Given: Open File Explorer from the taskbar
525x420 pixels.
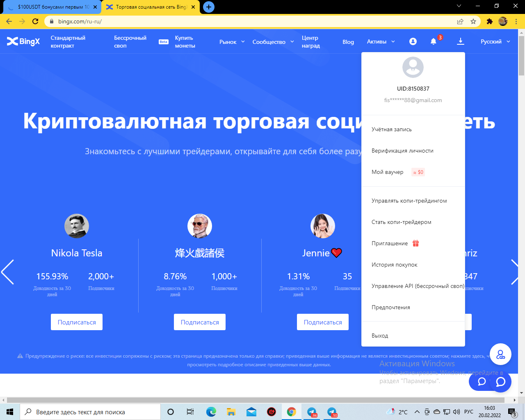Looking at the screenshot, I should click(231, 412).
